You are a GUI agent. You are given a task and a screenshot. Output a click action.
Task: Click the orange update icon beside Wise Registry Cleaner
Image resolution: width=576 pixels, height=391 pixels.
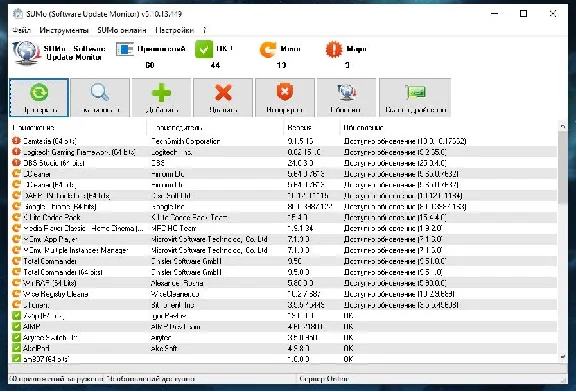16,294
